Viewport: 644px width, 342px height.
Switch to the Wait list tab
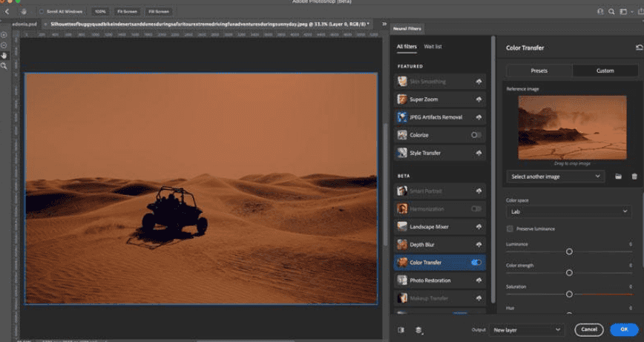pos(433,46)
